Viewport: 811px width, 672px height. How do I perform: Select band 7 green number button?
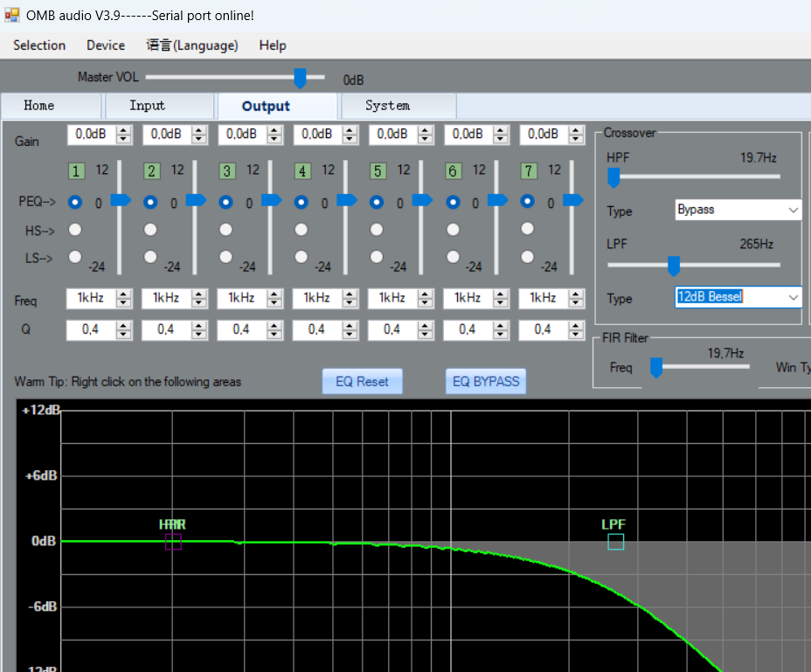[529, 171]
